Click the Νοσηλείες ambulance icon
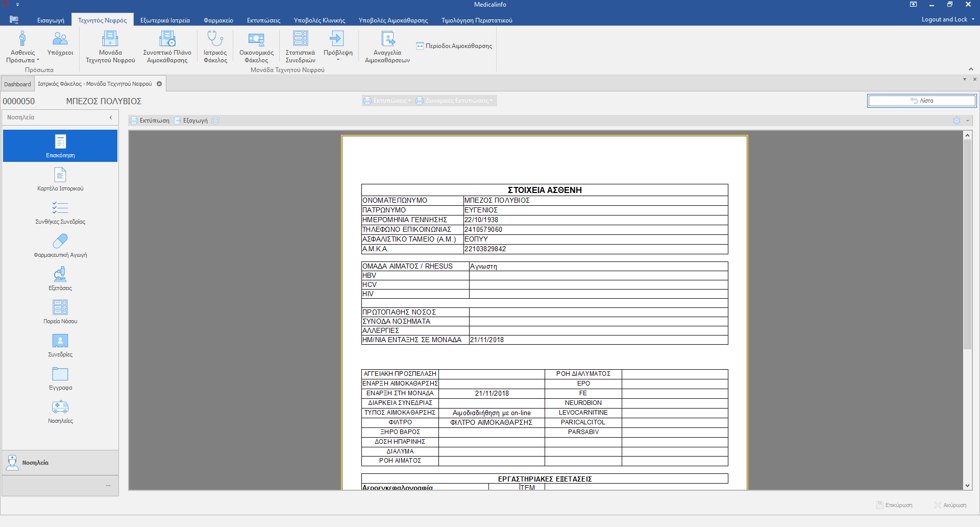 point(60,407)
